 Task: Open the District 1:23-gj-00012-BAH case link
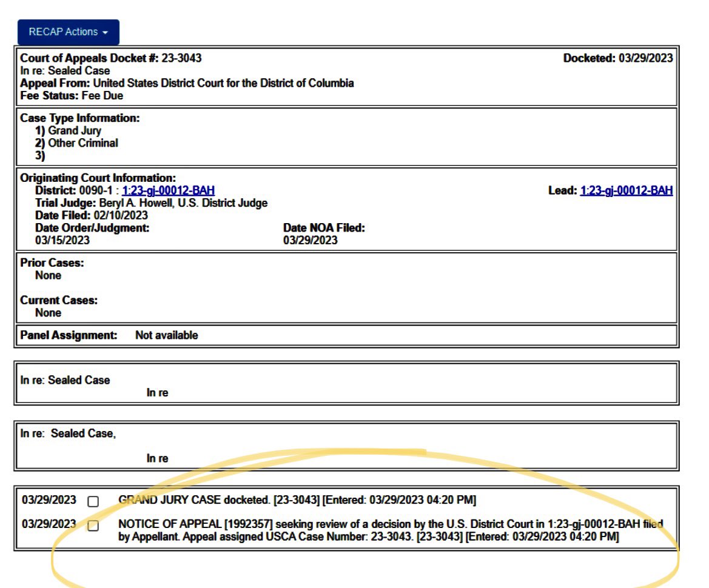(x=168, y=190)
